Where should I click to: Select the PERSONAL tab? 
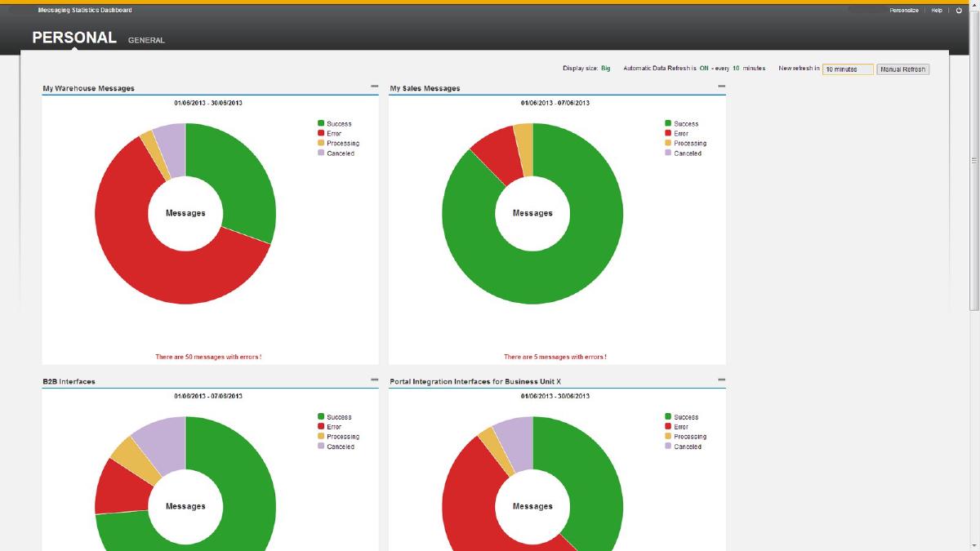74,38
